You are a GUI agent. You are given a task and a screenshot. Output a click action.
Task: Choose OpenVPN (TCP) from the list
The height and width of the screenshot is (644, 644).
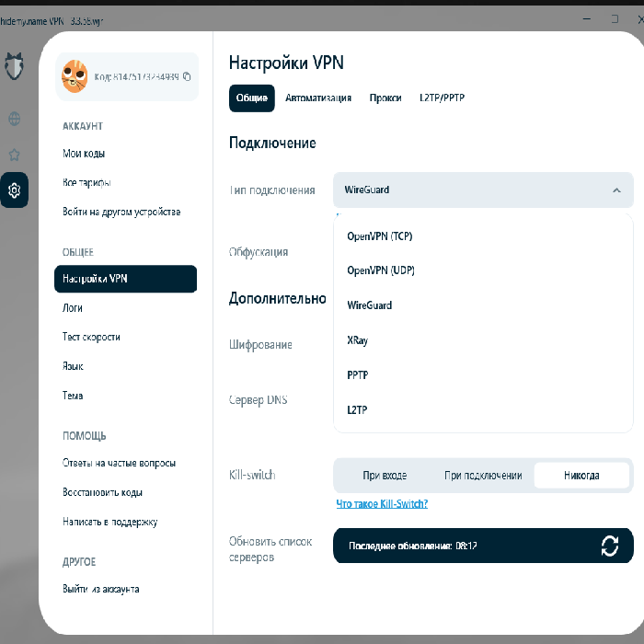379,236
